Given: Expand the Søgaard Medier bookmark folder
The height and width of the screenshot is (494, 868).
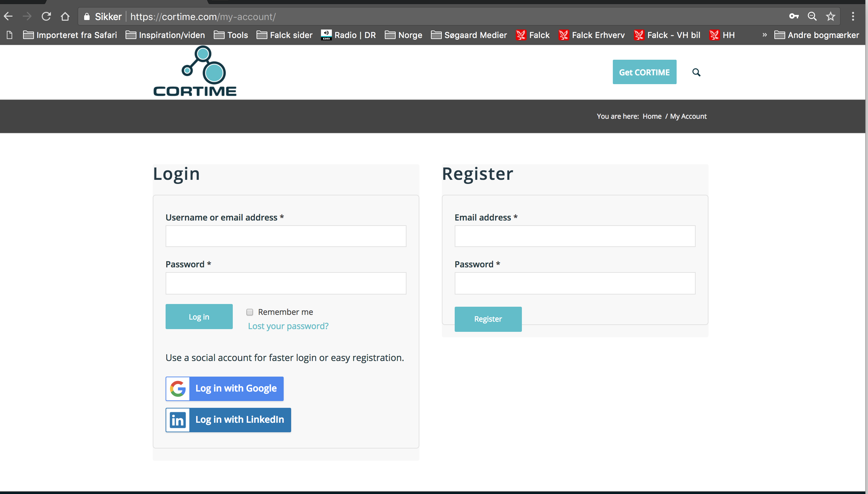Looking at the screenshot, I should (469, 35).
